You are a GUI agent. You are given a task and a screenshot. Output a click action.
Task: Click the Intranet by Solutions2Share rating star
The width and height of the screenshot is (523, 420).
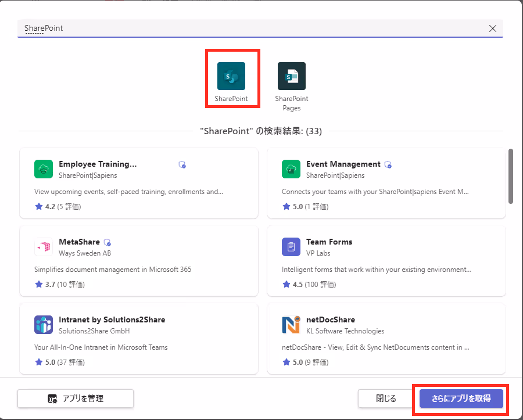pos(39,362)
